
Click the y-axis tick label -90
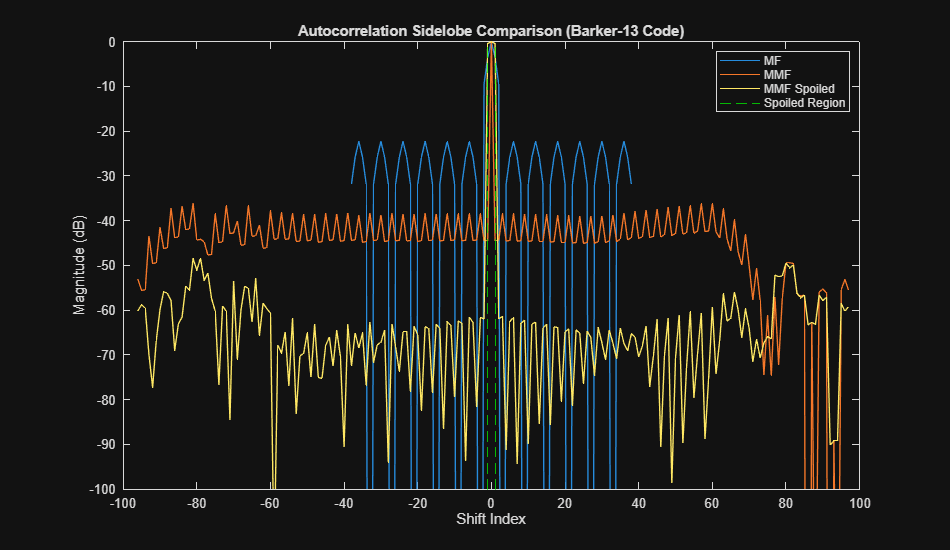click(105, 445)
